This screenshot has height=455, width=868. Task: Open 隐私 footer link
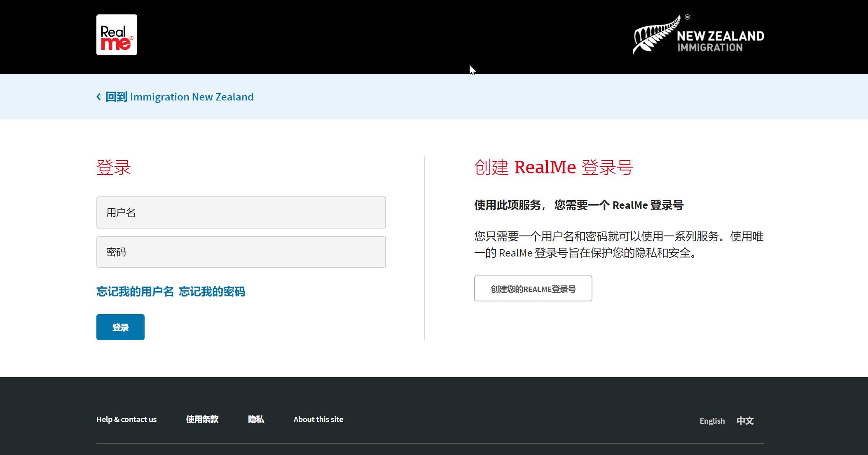pos(256,419)
